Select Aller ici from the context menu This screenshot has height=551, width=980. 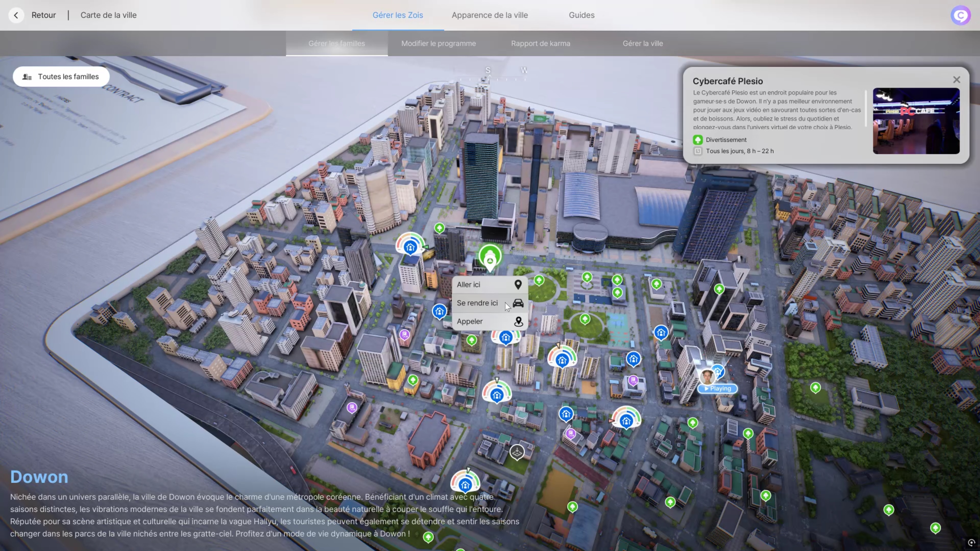tap(469, 285)
